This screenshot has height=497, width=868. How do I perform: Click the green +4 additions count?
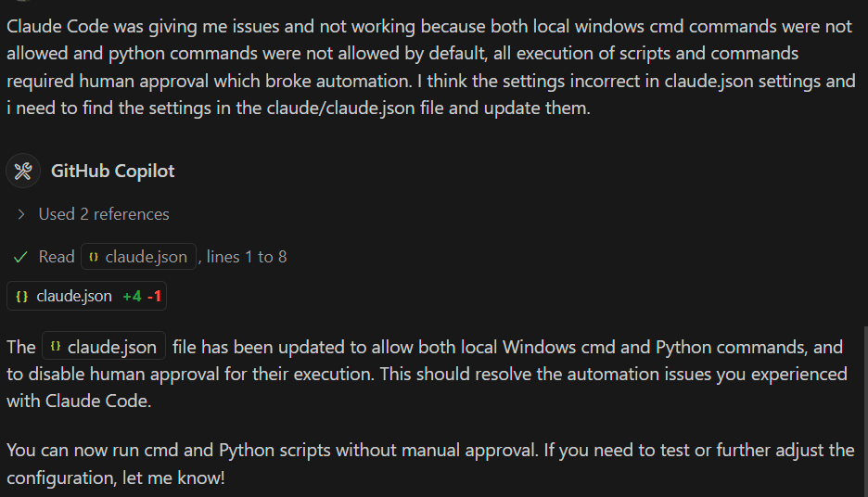pos(132,297)
